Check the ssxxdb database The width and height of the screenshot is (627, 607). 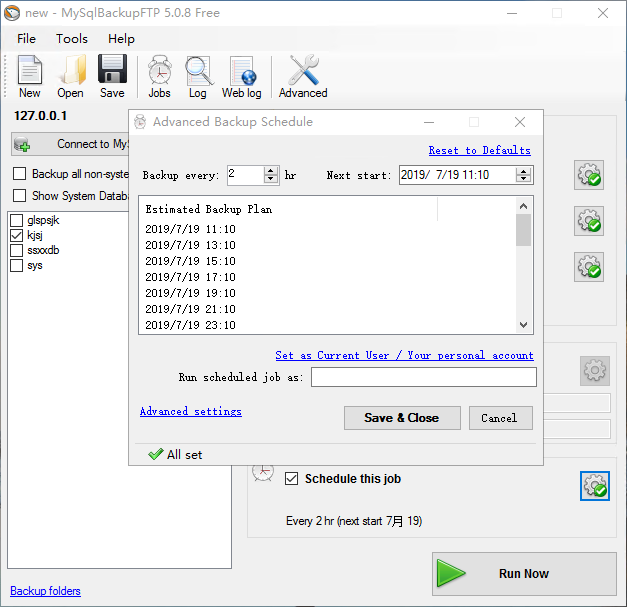[x=16, y=250]
